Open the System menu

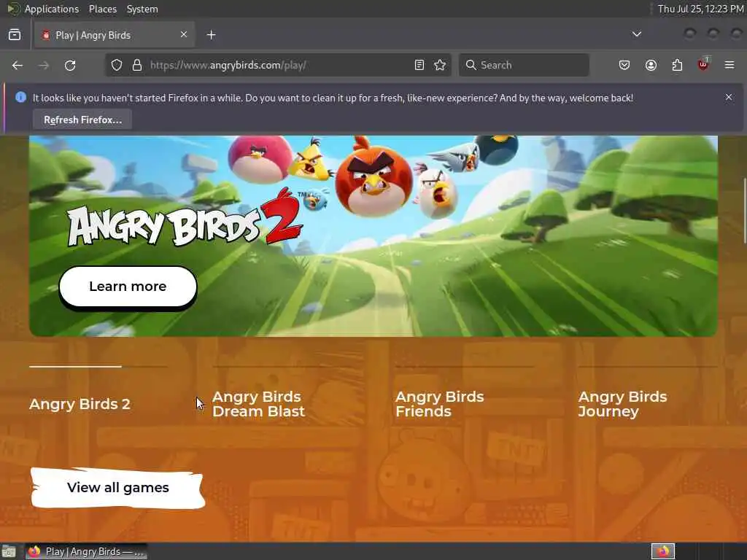coord(142,9)
